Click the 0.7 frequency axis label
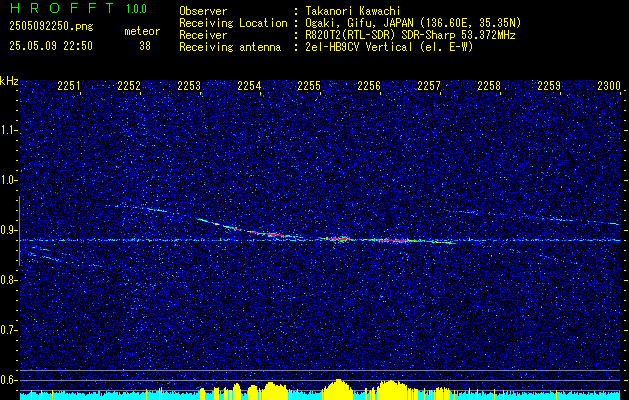Image resolution: width=629 pixels, height=400 pixels. [8, 330]
